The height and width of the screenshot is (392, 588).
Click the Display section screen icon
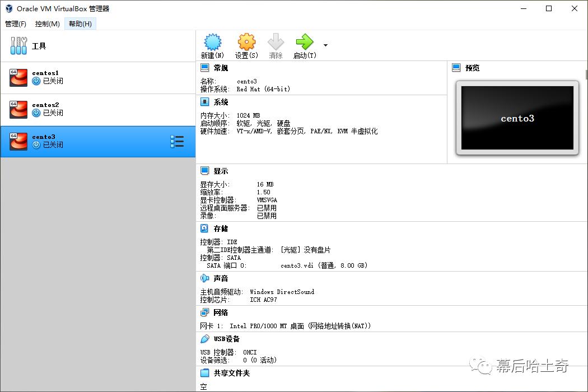205,171
